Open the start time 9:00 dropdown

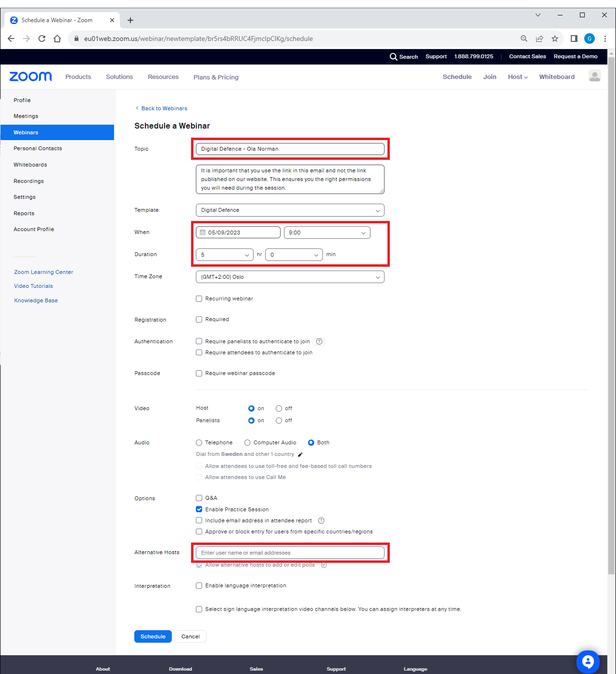point(327,233)
